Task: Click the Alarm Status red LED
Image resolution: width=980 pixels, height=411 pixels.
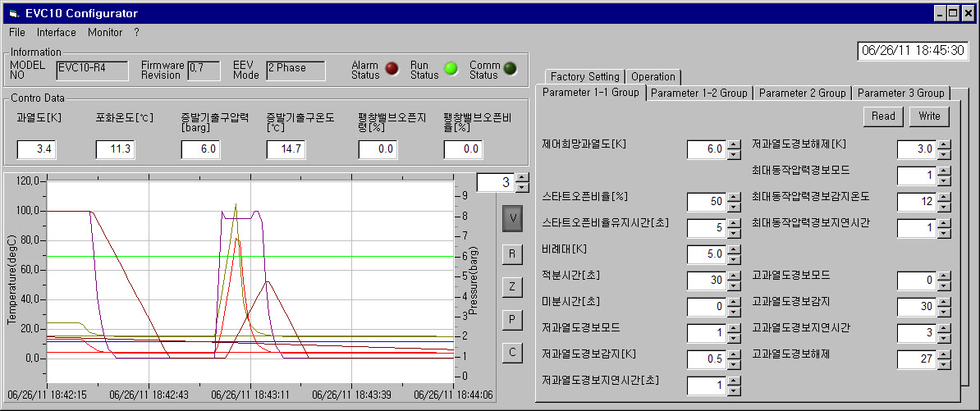Action: click(392, 69)
